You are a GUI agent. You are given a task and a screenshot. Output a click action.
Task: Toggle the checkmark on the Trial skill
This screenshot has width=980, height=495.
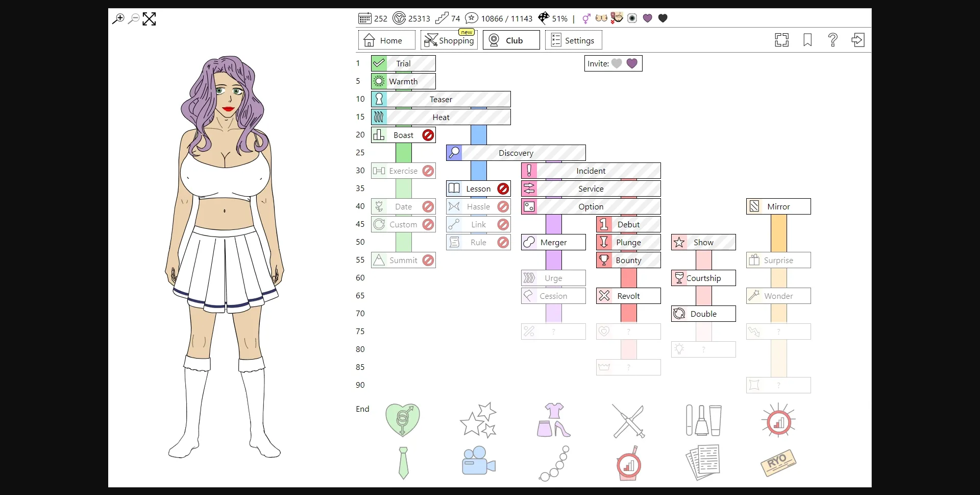coord(378,63)
